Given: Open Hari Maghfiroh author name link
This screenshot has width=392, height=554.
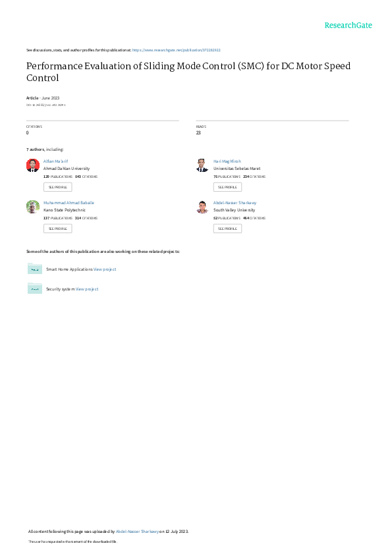Looking at the screenshot, I should [227, 161].
